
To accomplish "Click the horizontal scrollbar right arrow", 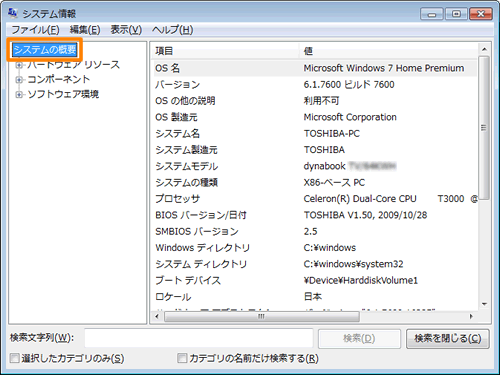I will (x=471, y=316).
